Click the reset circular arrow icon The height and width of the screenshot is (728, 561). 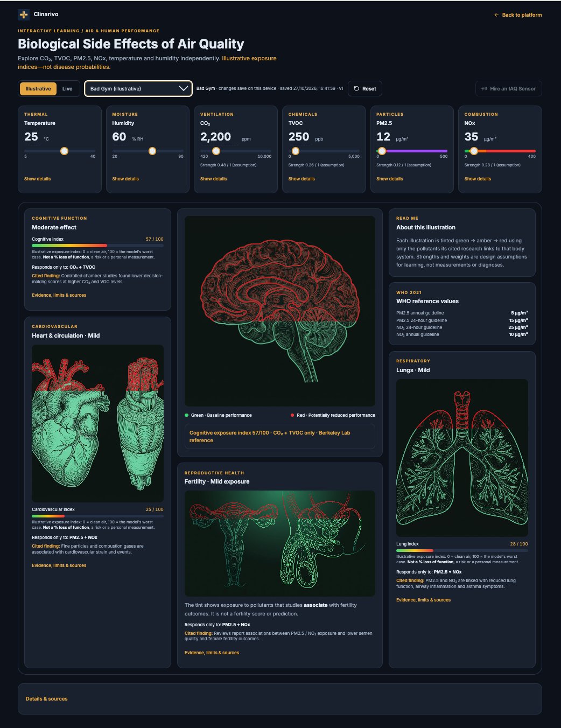click(356, 88)
